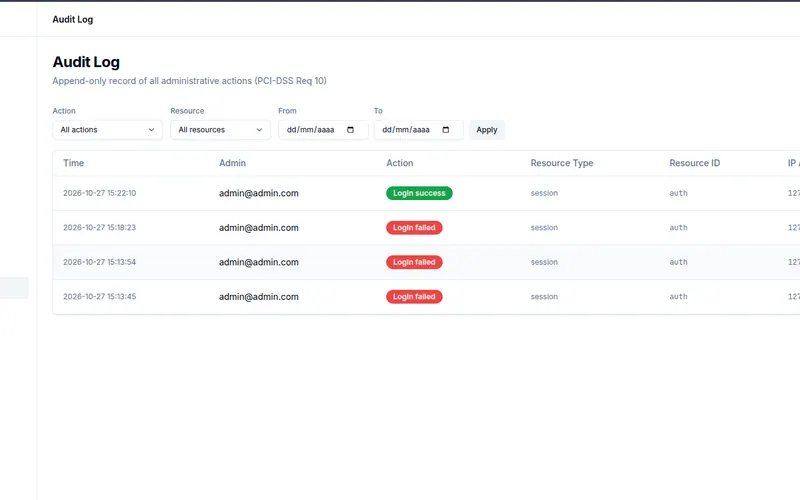The height and width of the screenshot is (500, 800).
Task: Click the Action column header
Action: (399, 163)
